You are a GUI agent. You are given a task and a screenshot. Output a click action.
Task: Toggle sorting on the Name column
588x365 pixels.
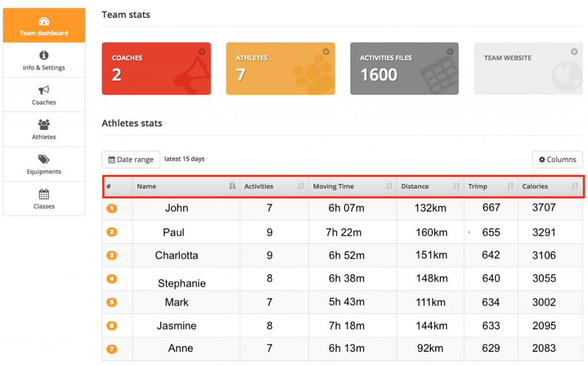[231, 186]
